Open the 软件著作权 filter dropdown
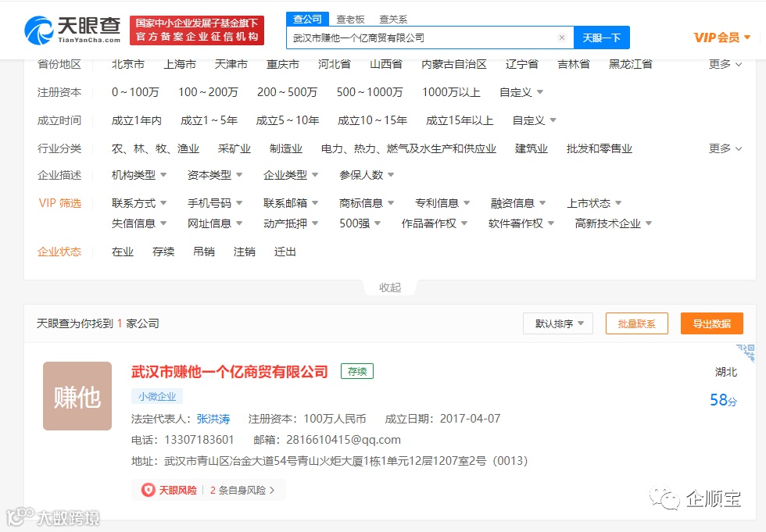The height and width of the screenshot is (532, 766). click(521, 223)
